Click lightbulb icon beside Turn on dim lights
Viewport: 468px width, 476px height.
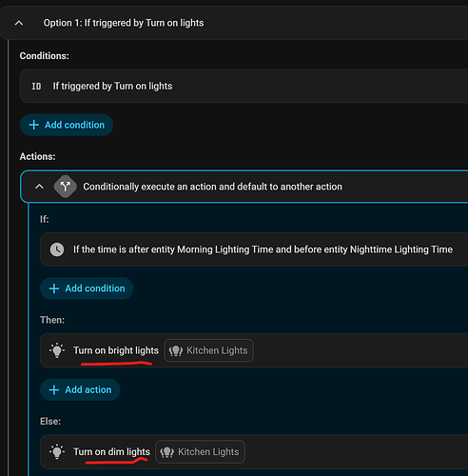click(57, 451)
